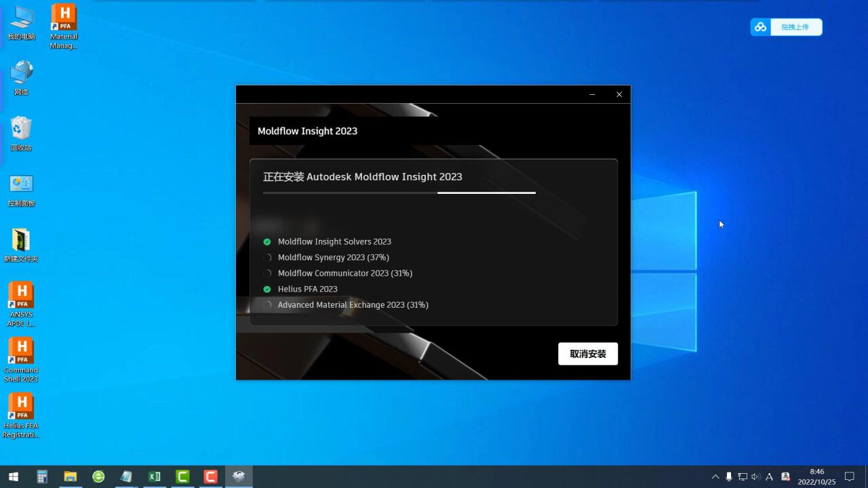Open the ANSYS APDL desktop shortcut
Image resolution: width=868 pixels, height=488 pixels.
tap(21, 304)
